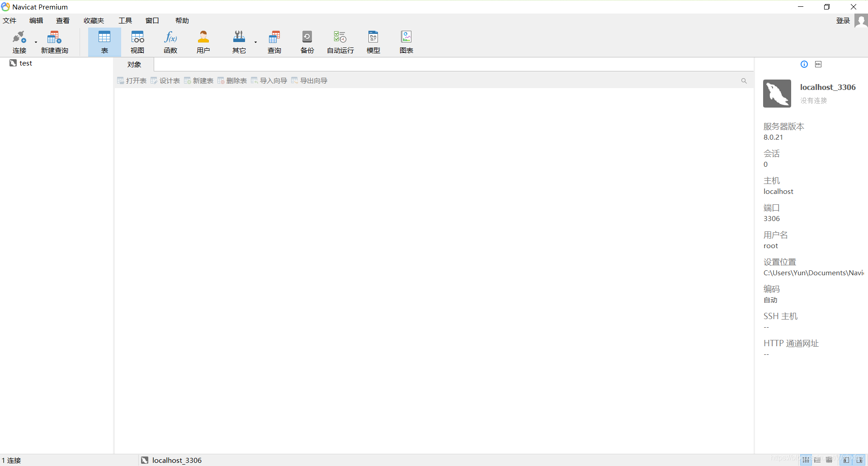
Task: Click the server version value 8.0.21
Action: pyautogui.click(x=773, y=137)
